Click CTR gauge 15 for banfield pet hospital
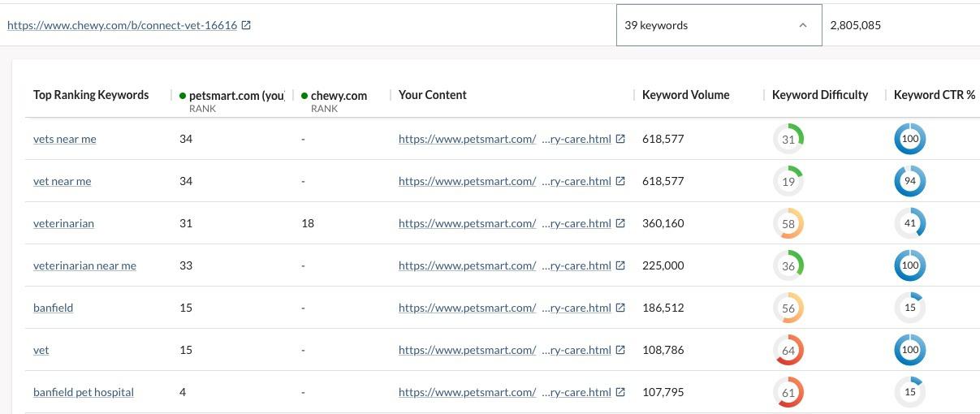 click(x=909, y=392)
